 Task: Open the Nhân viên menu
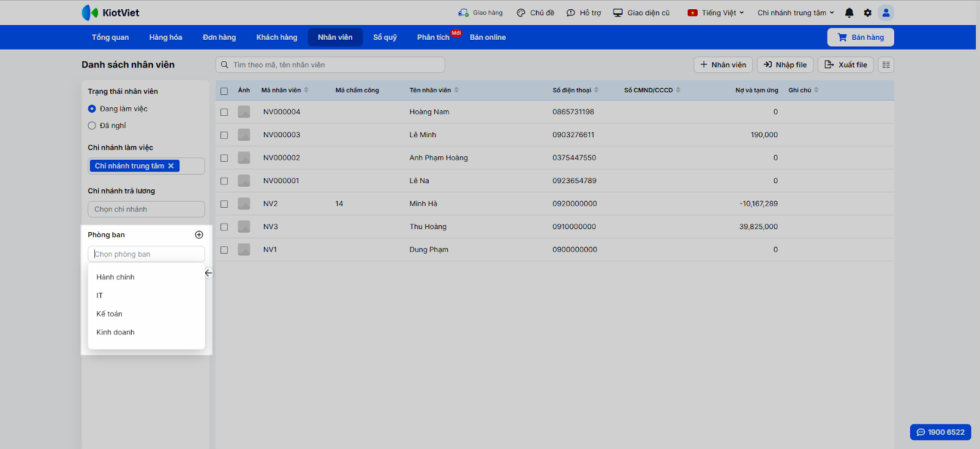tap(335, 37)
